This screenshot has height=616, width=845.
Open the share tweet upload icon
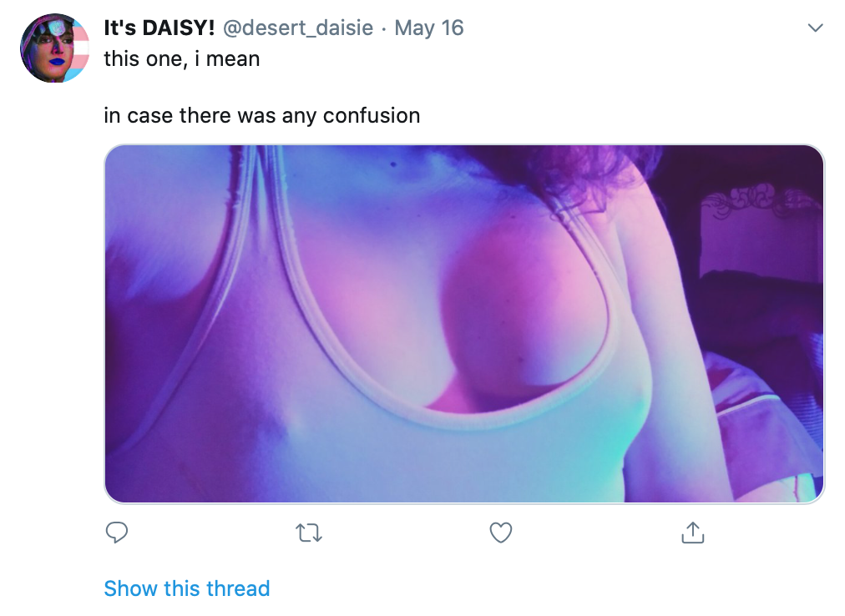(692, 533)
